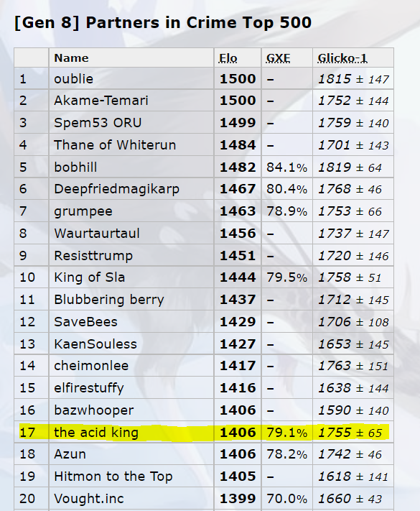The width and height of the screenshot is (420, 511).
Task: Click Deepfriedmagikarp's GXE value 80.4%
Action: coord(287,189)
